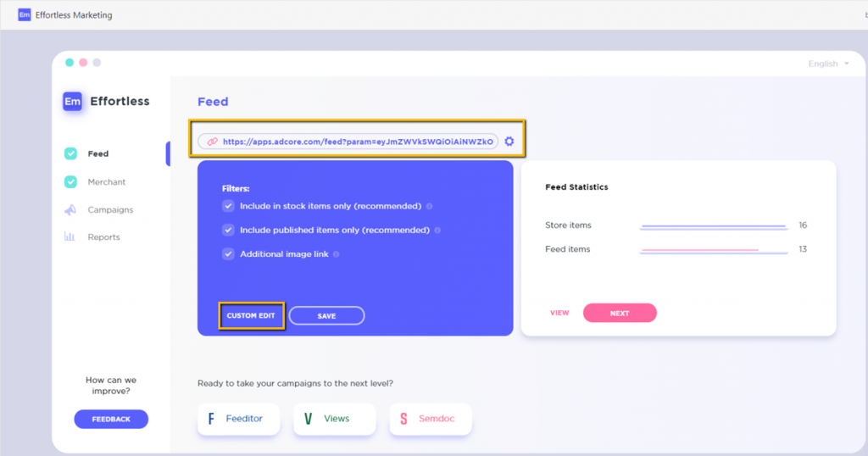The width and height of the screenshot is (868, 456).
Task: Click the gear icon next to feed URL
Action: click(x=509, y=142)
